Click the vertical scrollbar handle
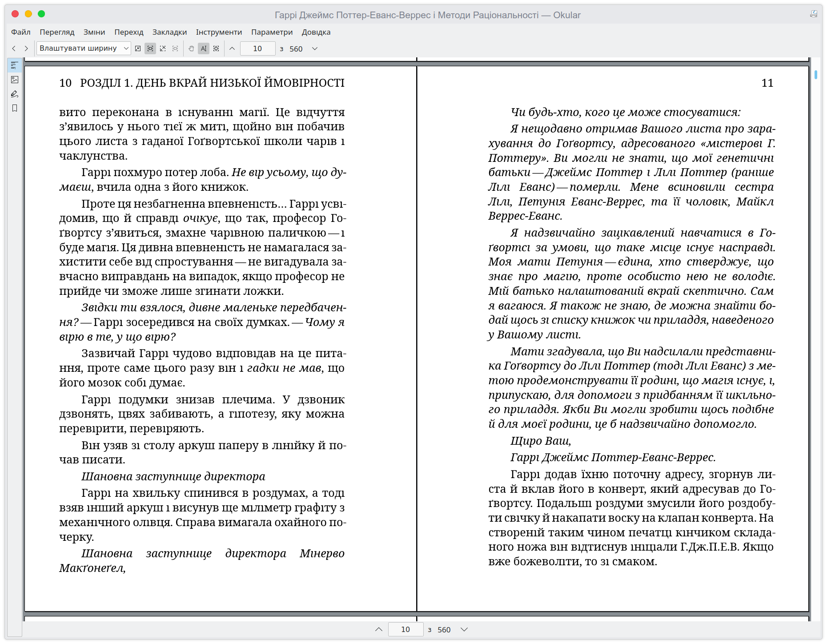 (x=816, y=75)
